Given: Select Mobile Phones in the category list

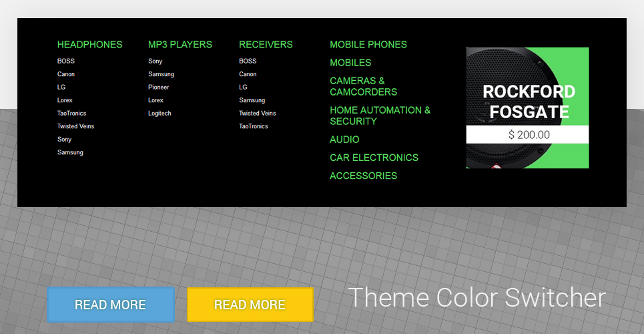Looking at the screenshot, I should pyautogui.click(x=368, y=45).
